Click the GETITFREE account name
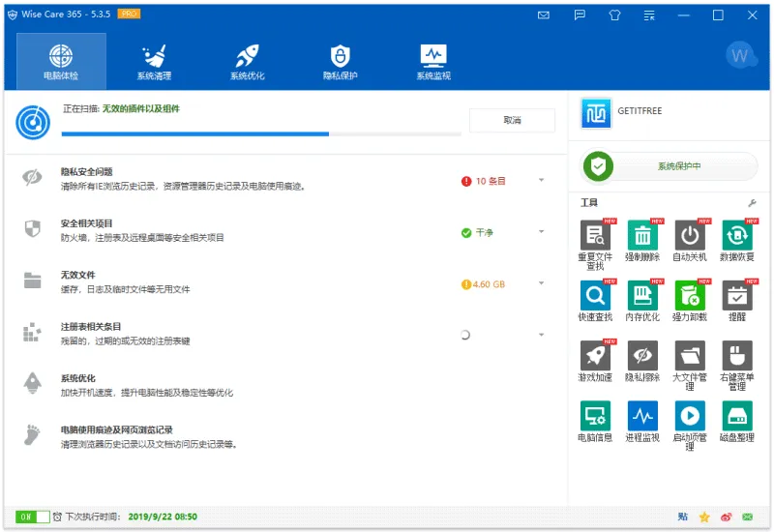The image size is (774, 532). (x=640, y=111)
